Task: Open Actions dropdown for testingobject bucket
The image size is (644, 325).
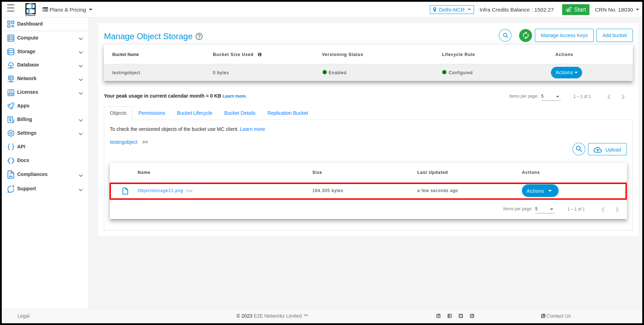Action: [x=566, y=72]
